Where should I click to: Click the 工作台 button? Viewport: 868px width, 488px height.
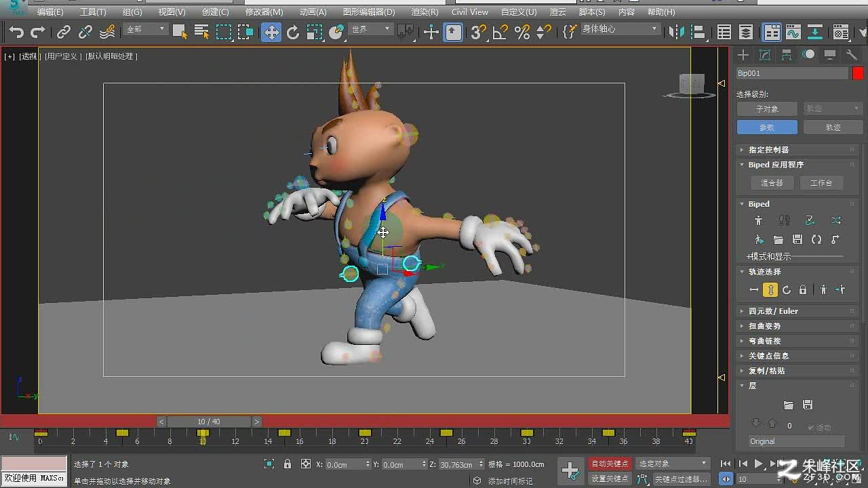point(821,183)
